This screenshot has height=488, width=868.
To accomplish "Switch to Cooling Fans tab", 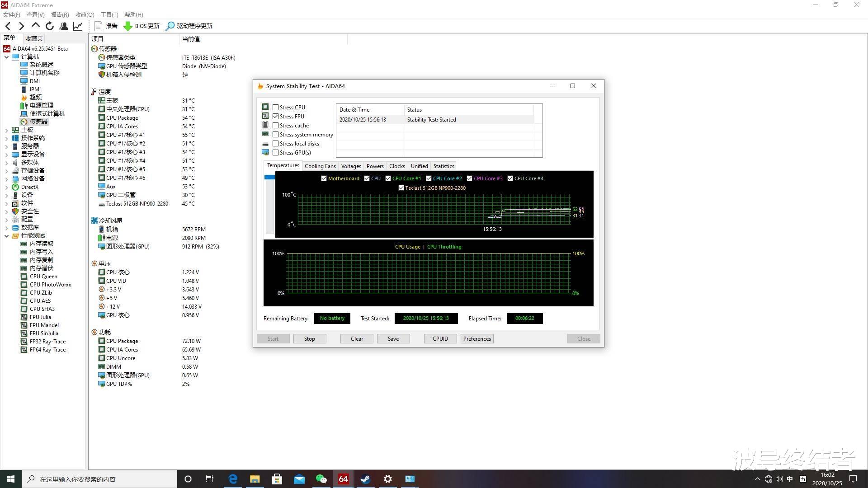I will point(320,166).
